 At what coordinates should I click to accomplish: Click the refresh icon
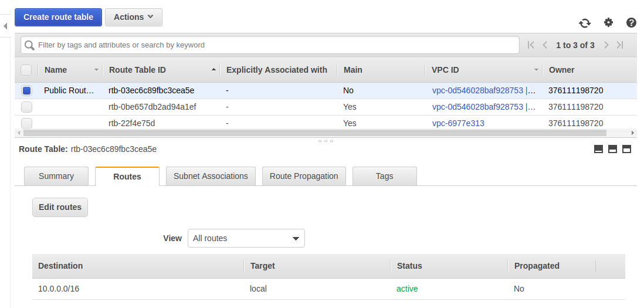tap(585, 23)
